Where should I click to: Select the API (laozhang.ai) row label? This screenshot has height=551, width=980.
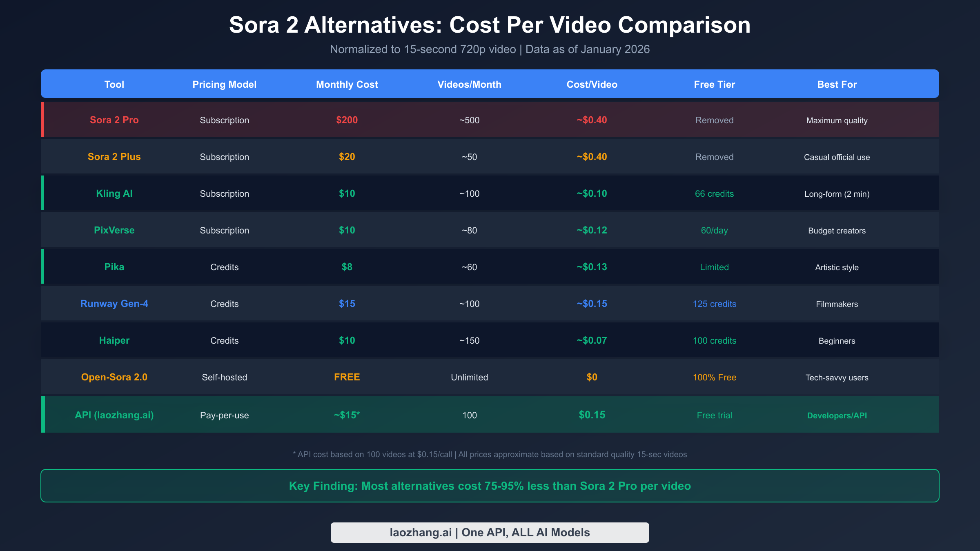click(114, 415)
